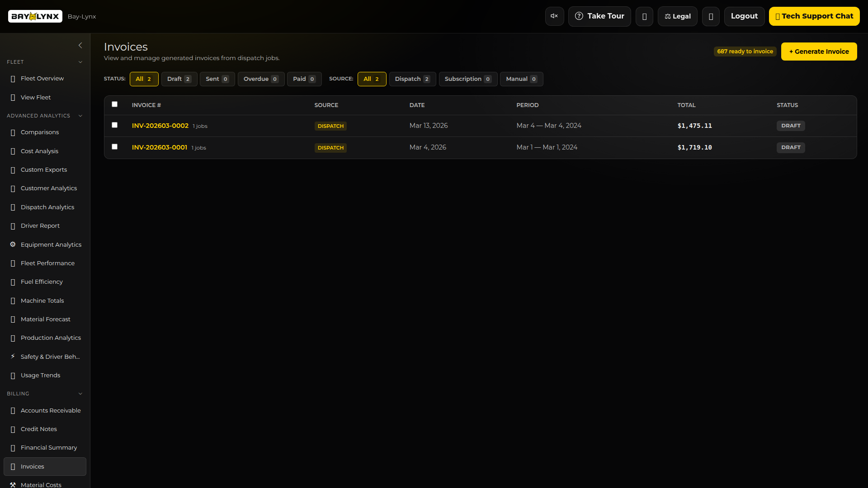Viewport: 868px width, 488px height.
Task: Collapse the sidebar with the arrow
Action: pos(80,45)
